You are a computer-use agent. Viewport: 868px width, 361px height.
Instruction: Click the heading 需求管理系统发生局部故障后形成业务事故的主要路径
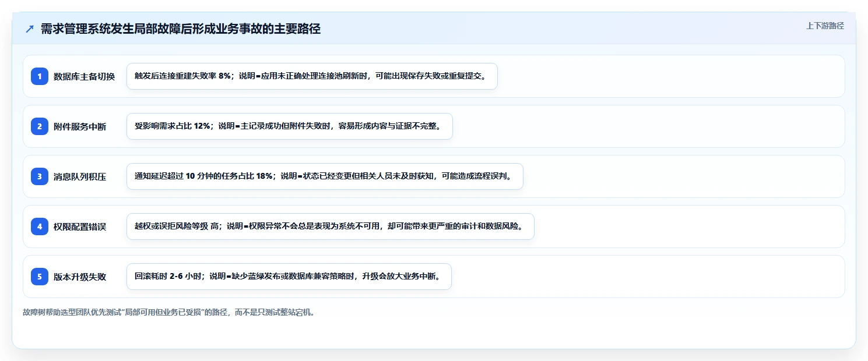[181, 29]
